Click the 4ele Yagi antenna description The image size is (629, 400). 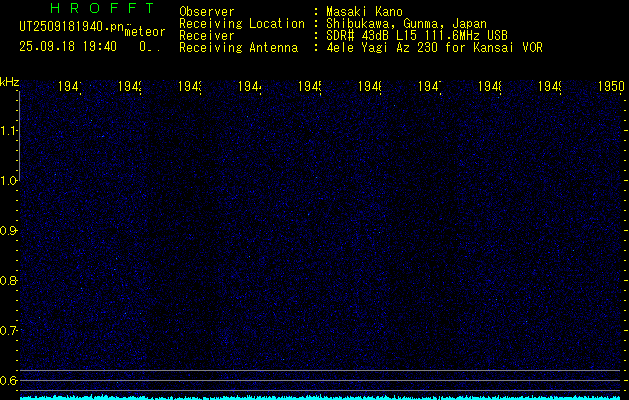(434, 47)
